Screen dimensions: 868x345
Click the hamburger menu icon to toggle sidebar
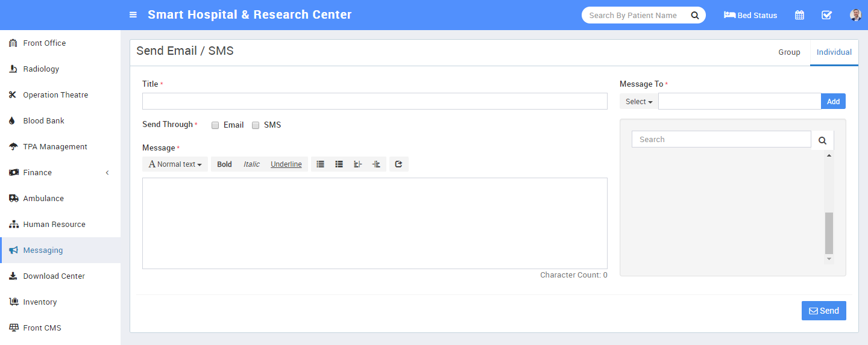tap(133, 15)
